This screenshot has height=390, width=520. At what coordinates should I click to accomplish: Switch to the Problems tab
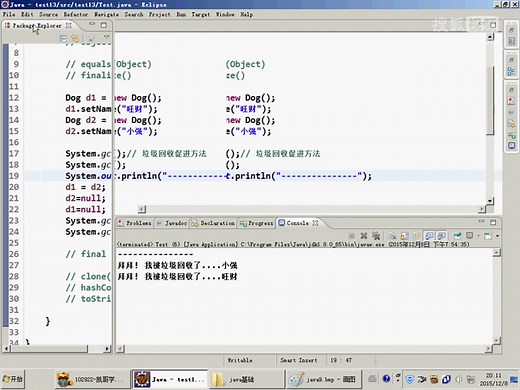(x=134, y=223)
